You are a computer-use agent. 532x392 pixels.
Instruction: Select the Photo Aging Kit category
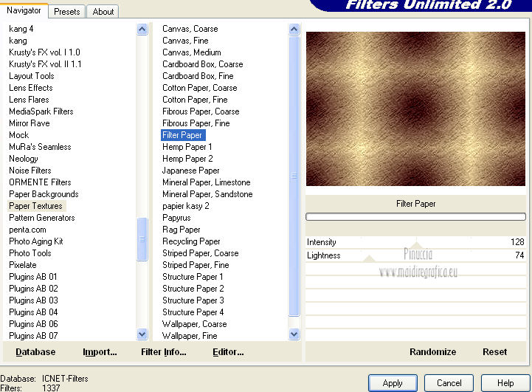[x=36, y=241]
